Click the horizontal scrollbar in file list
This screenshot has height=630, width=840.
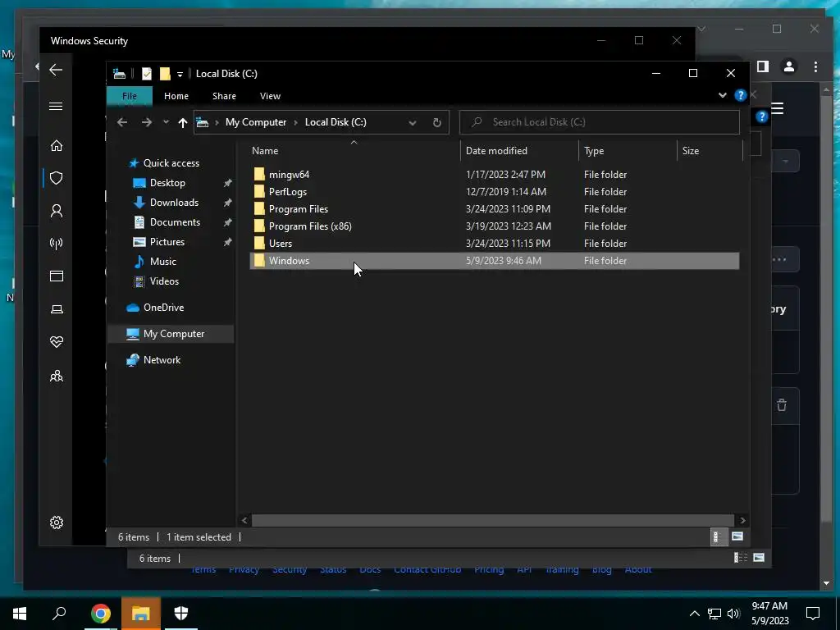click(x=492, y=520)
